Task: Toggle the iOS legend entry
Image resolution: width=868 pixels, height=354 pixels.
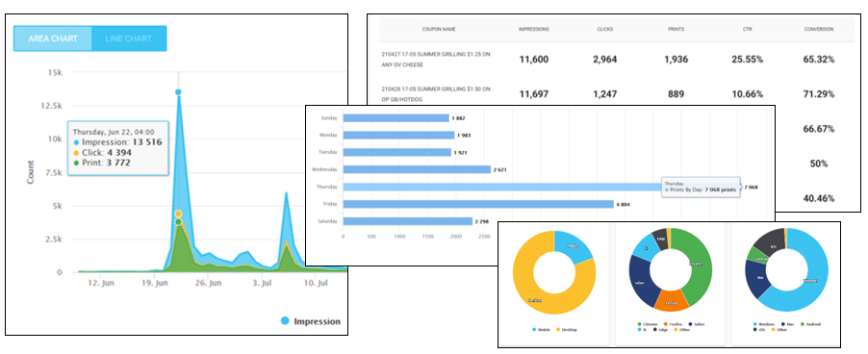Action: [760, 330]
